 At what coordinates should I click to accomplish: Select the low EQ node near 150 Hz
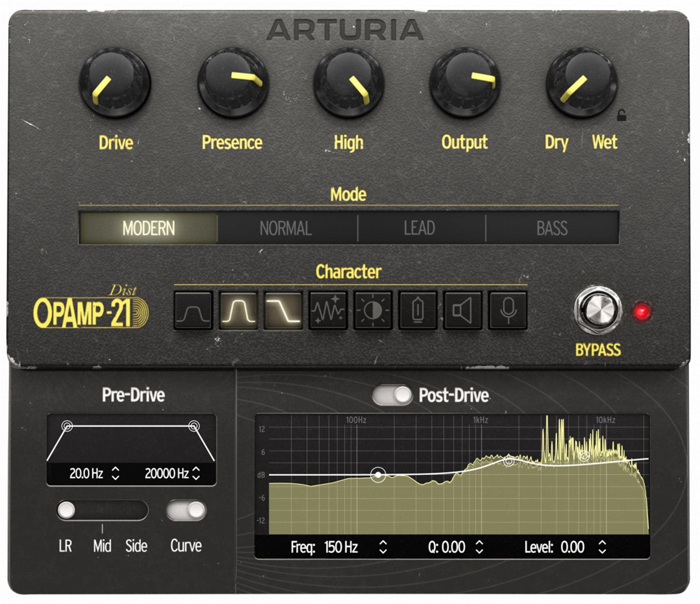[378, 475]
